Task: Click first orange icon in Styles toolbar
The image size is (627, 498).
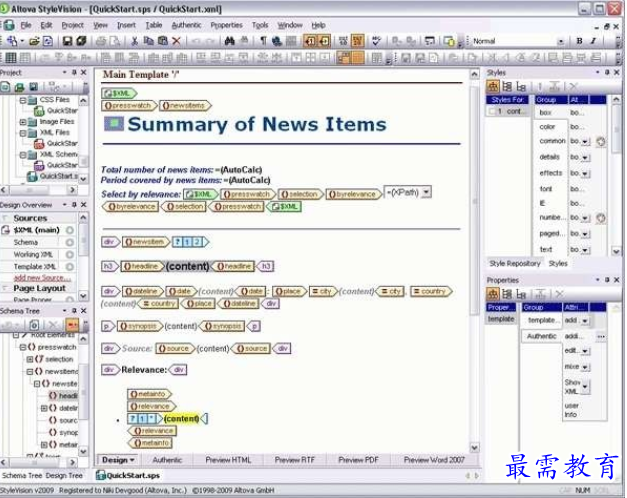Action: [493, 86]
